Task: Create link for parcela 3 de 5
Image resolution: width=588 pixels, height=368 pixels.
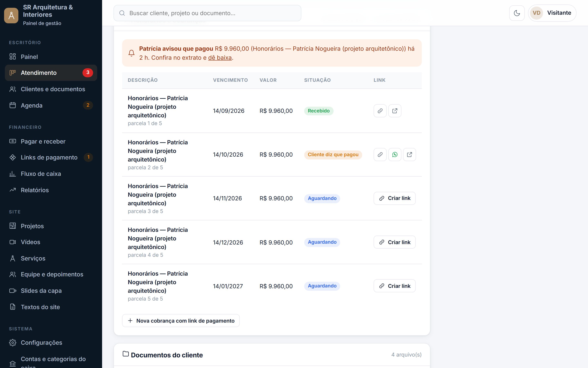Action: pyautogui.click(x=395, y=198)
